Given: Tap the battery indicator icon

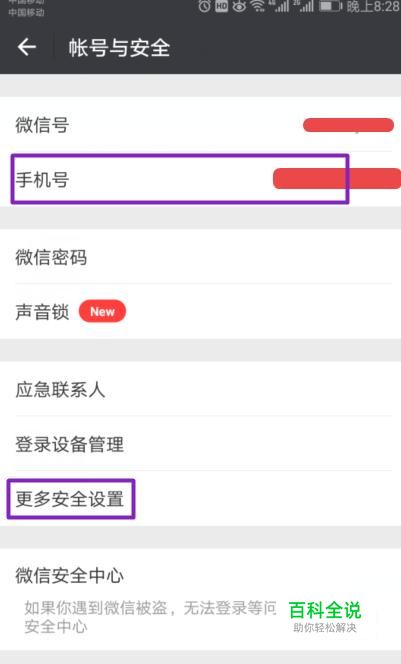Looking at the screenshot, I should click(330, 6).
